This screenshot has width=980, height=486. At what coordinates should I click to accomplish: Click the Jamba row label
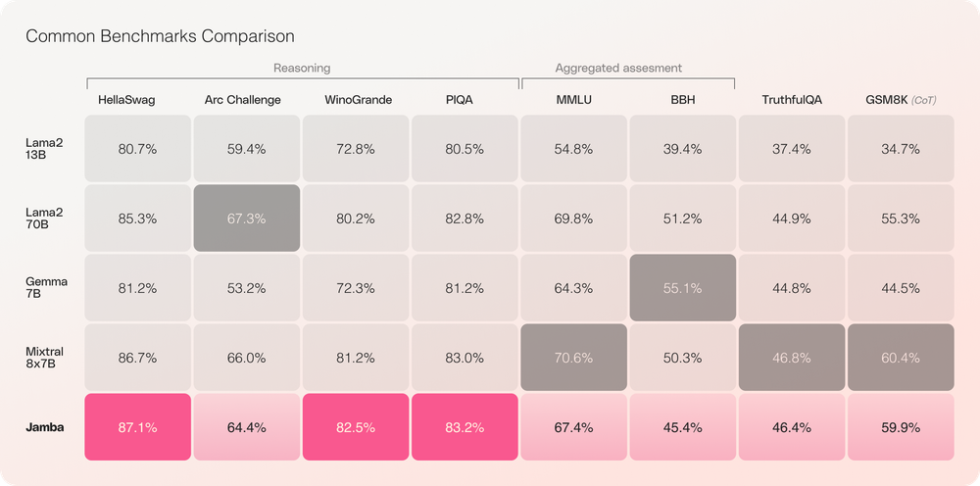click(44, 427)
